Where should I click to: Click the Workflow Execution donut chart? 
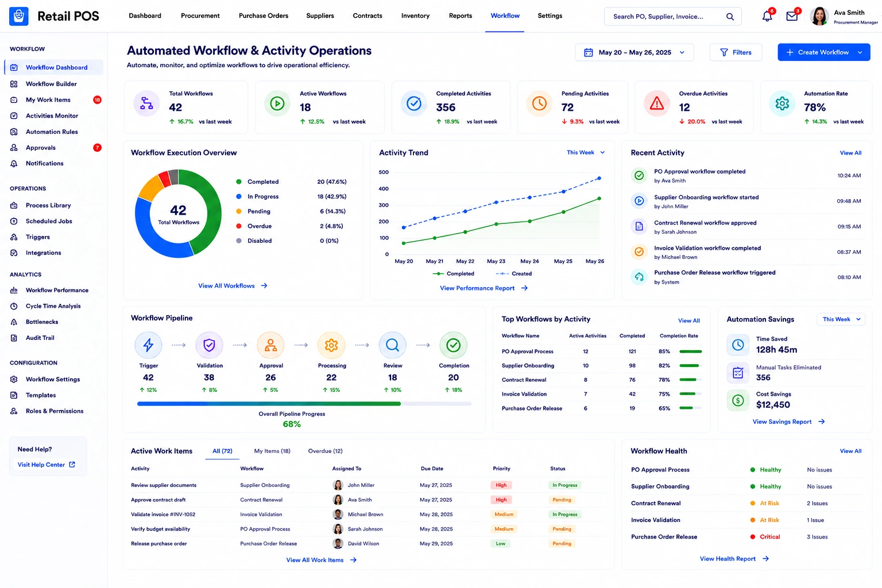(x=179, y=214)
